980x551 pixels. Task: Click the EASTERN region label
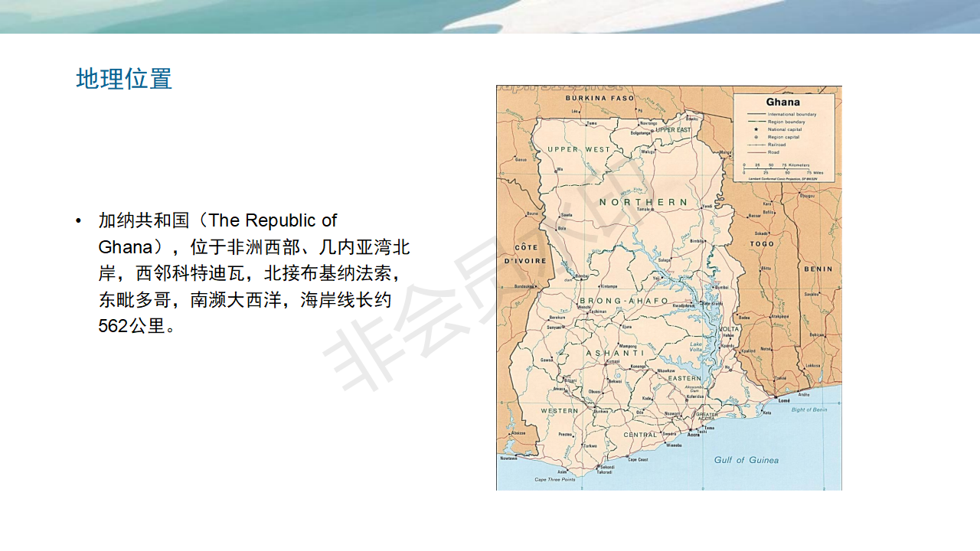tap(684, 378)
